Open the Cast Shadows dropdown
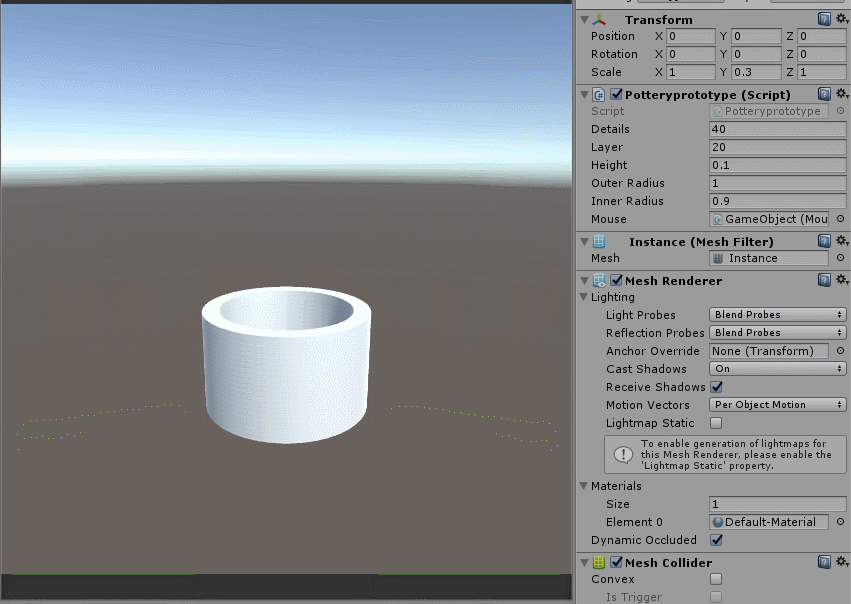This screenshot has height=604, width=851. pos(777,369)
